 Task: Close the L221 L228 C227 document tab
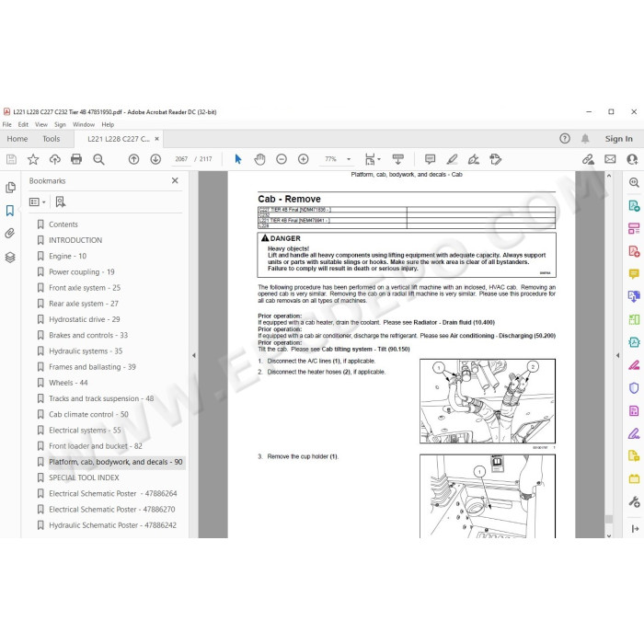click(156, 139)
